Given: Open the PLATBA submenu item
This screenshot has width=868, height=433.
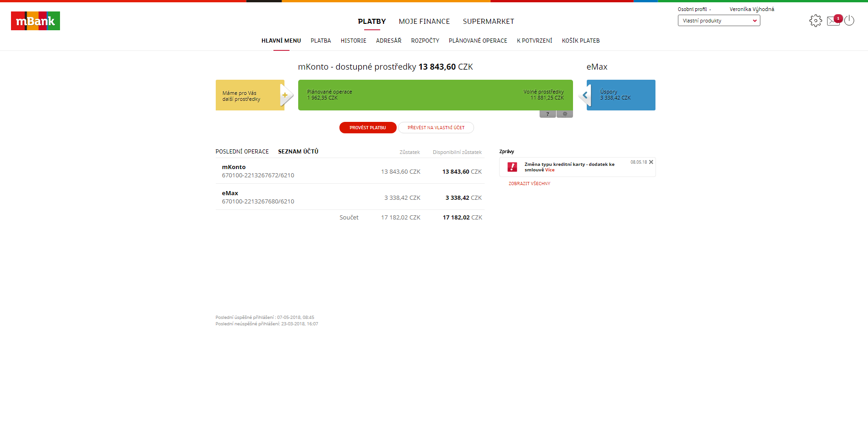Looking at the screenshot, I should pyautogui.click(x=321, y=41).
